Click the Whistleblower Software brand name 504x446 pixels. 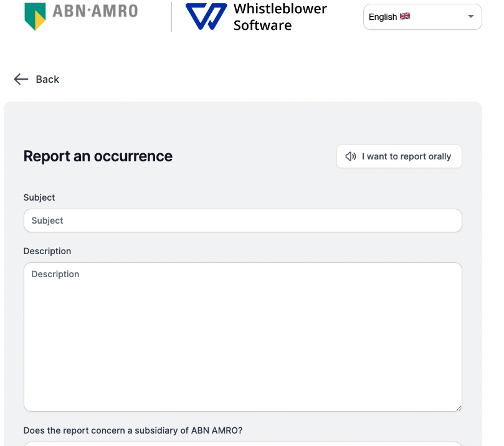[x=280, y=17]
